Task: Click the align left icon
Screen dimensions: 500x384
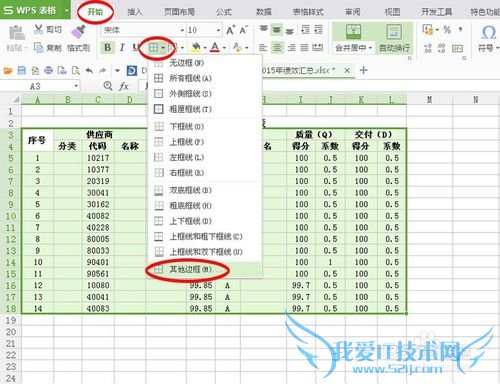Action: coord(263,48)
